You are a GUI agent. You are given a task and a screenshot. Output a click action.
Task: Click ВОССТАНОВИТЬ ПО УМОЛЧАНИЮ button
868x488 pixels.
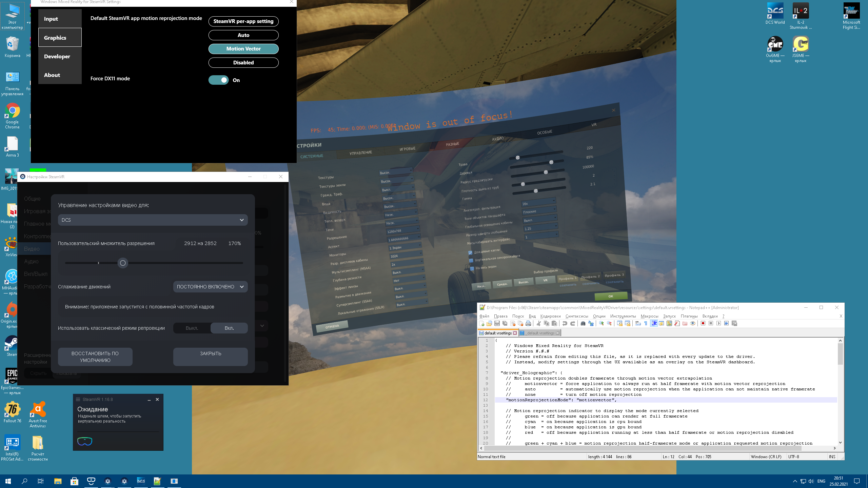pyautogui.click(x=95, y=357)
